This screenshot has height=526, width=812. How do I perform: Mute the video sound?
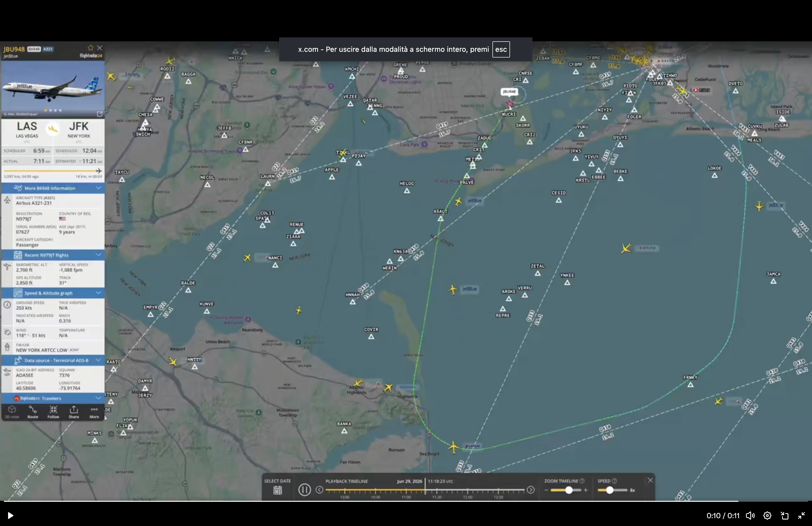(750, 515)
